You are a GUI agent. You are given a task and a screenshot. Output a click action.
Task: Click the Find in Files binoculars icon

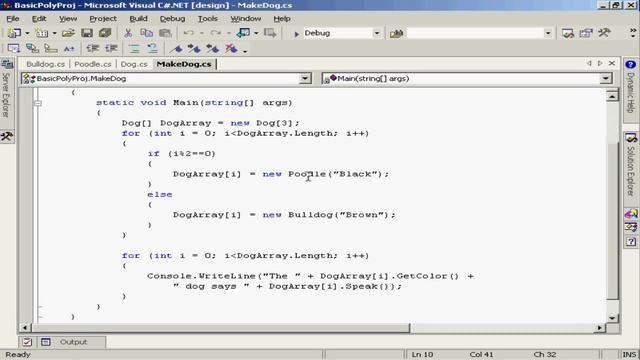click(396, 33)
